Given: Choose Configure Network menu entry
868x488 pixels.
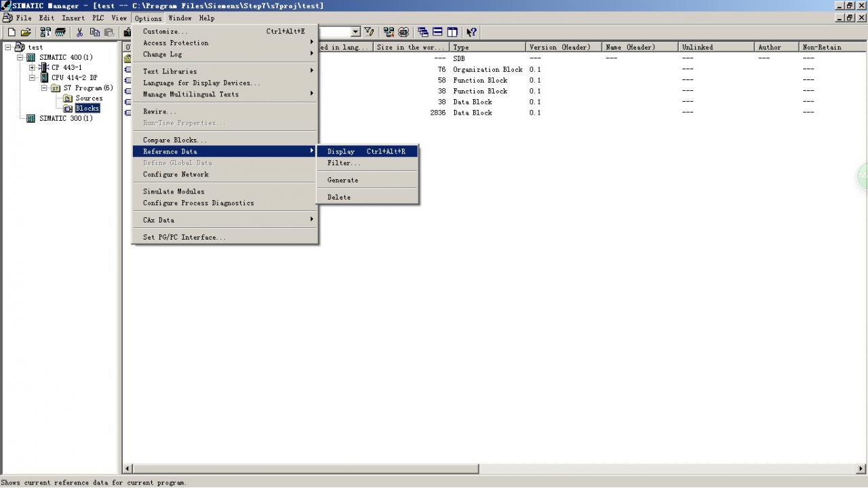Looking at the screenshot, I should coord(225,174).
